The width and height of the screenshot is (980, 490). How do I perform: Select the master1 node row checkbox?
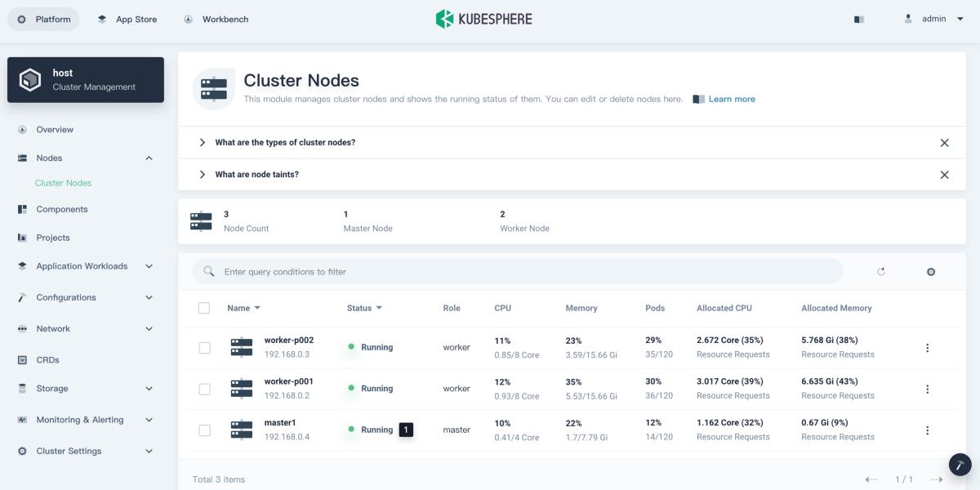point(204,430)
